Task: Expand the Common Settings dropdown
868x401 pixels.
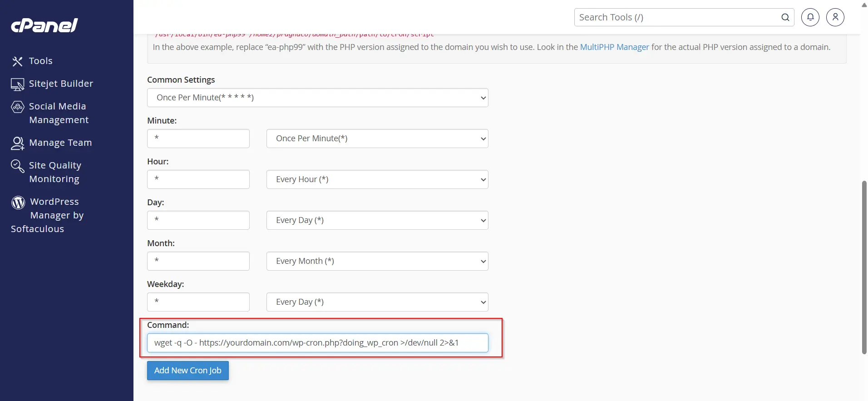Action: (x=318, y=98)
